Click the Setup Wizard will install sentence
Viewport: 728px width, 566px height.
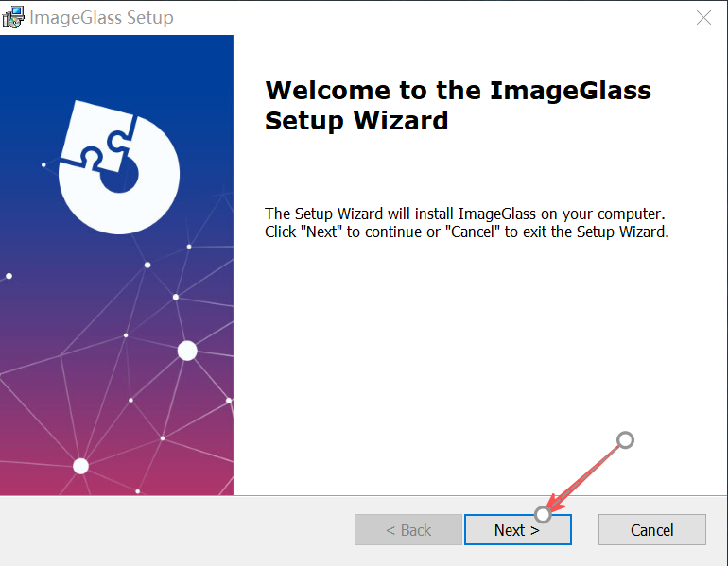coord(465,214)
